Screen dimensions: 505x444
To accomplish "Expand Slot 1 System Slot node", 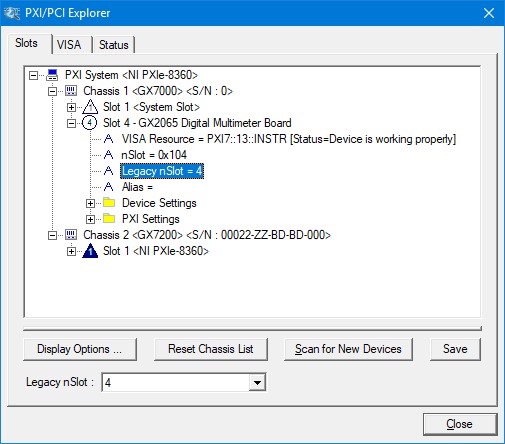I will click(71, 107).
